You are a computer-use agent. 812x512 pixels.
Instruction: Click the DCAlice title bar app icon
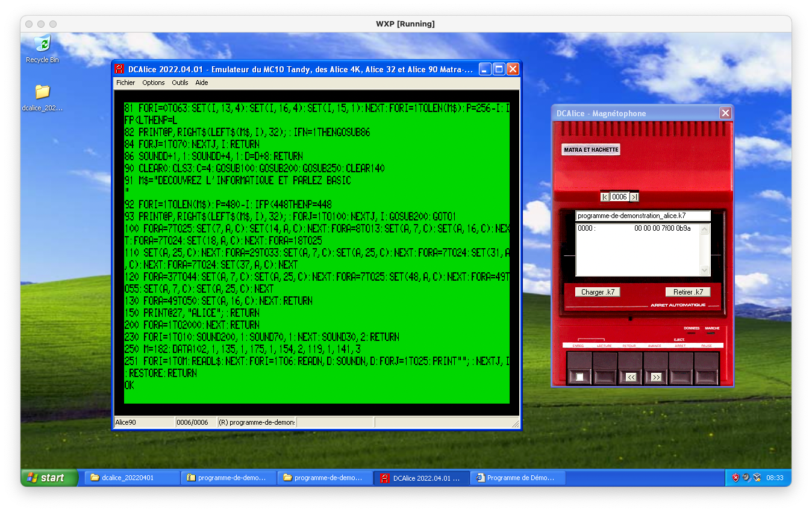(x=119, y=69)
